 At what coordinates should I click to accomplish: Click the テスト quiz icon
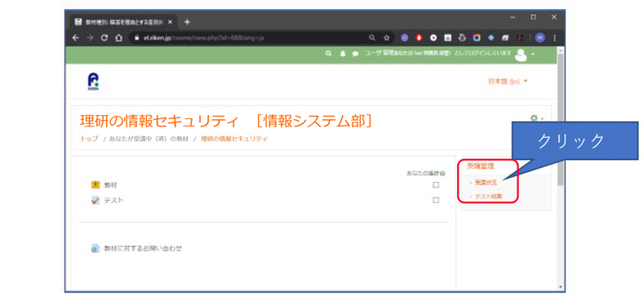pyautogui.click(x=95, y=201)
